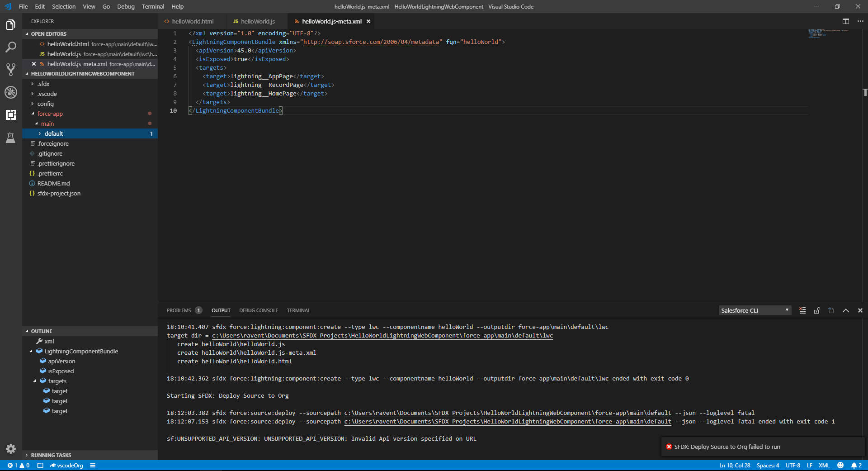
Task: Expand the config folder
Action: [45, 104]
